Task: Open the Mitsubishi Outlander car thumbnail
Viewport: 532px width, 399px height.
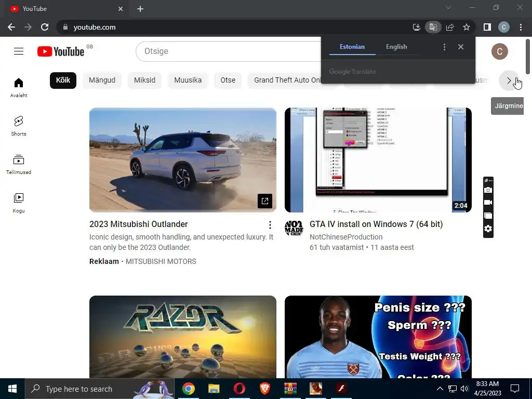Action: pos(183,160)
